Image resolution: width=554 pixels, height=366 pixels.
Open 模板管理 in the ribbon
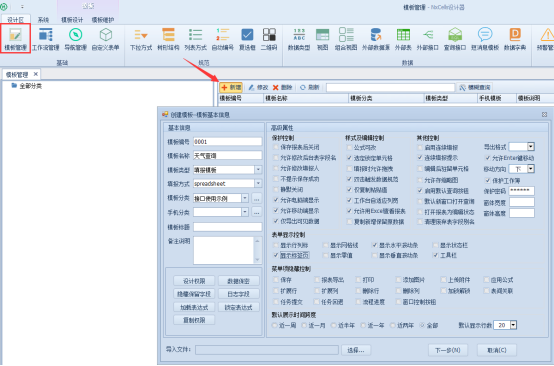16,39
